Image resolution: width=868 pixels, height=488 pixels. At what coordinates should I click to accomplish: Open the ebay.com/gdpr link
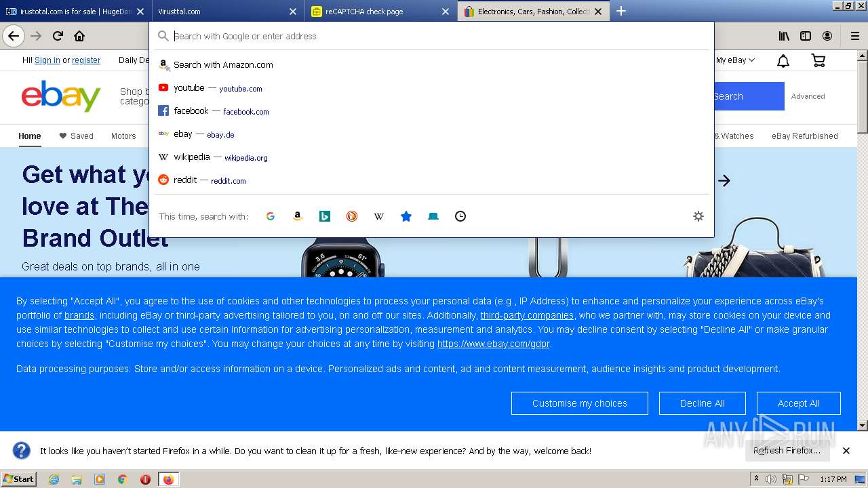coord(493,344)
